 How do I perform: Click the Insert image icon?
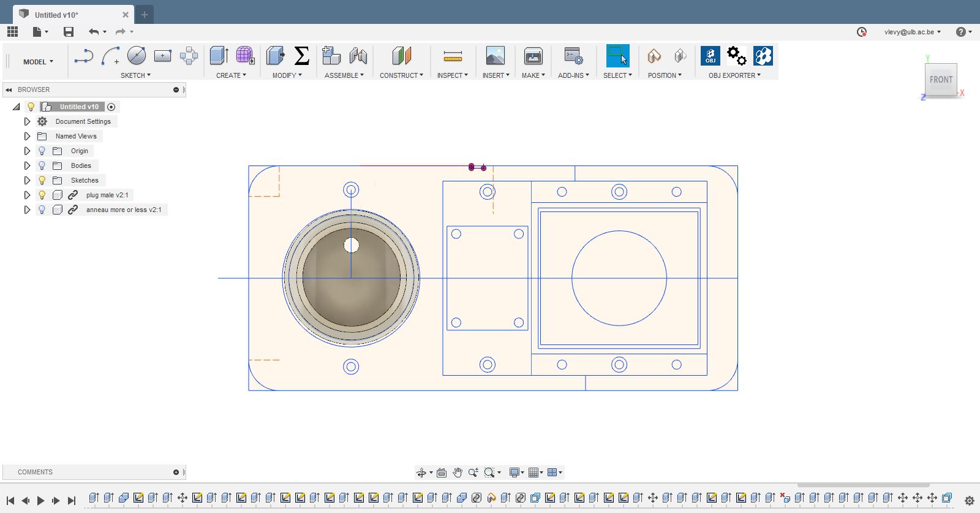496,56
